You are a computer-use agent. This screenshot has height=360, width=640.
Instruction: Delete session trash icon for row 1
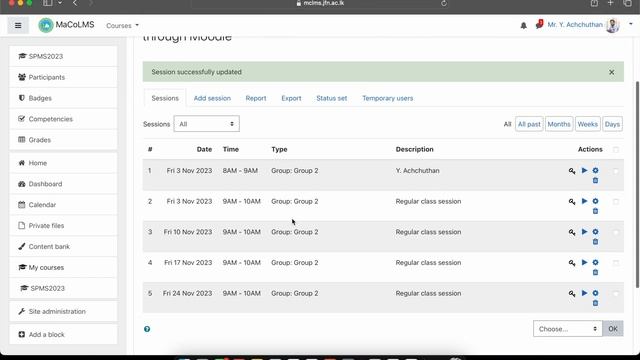pos(596,180)
